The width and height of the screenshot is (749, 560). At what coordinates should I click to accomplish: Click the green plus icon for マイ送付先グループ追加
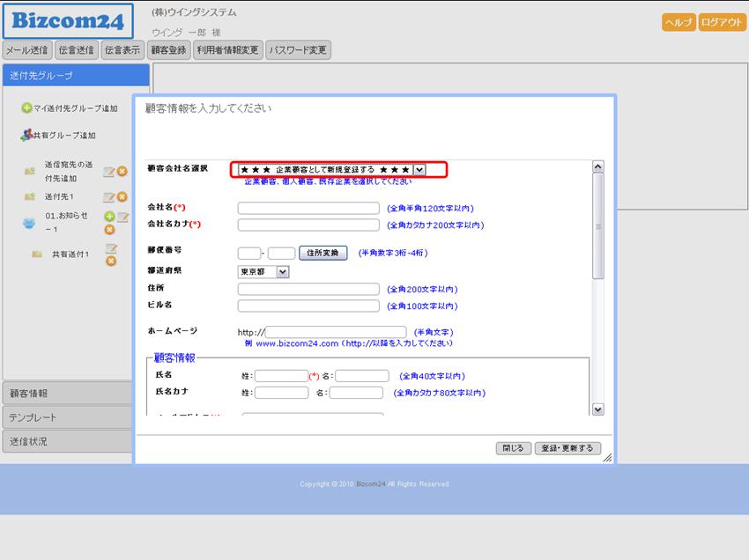click(26, 108)
